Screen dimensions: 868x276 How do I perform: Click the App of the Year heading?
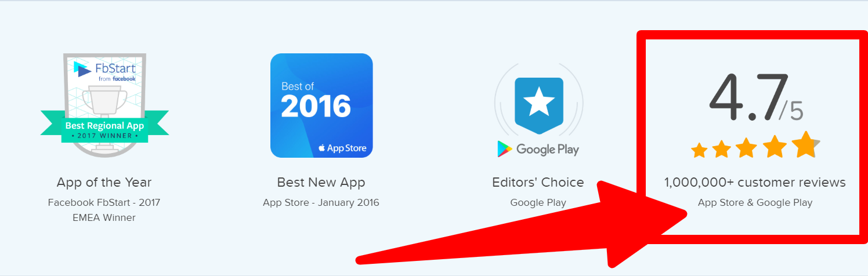point(104,182)
